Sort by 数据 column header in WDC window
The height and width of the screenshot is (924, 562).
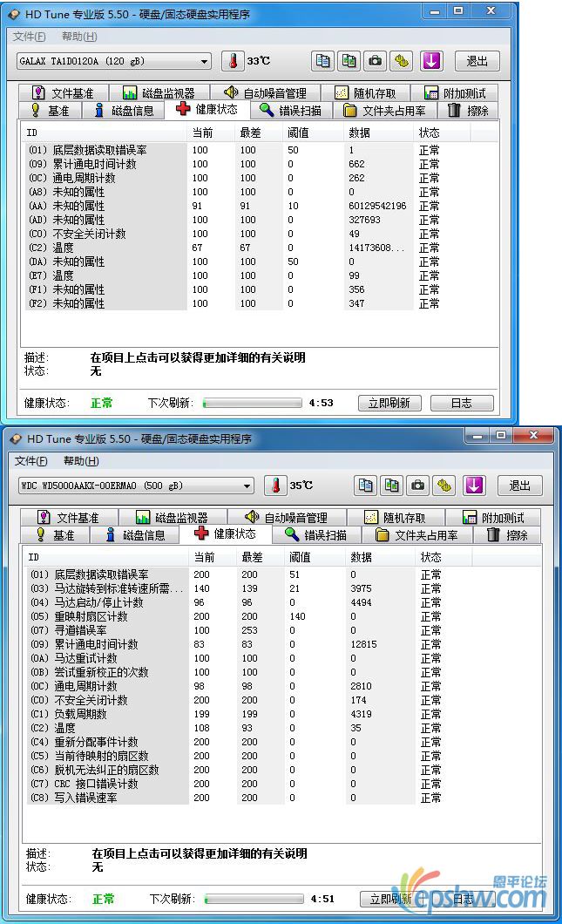tap(380, 558)
